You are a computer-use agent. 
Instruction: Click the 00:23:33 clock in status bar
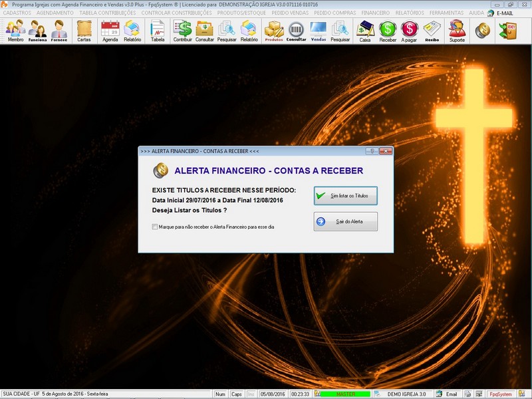click(x=301, y=394)
